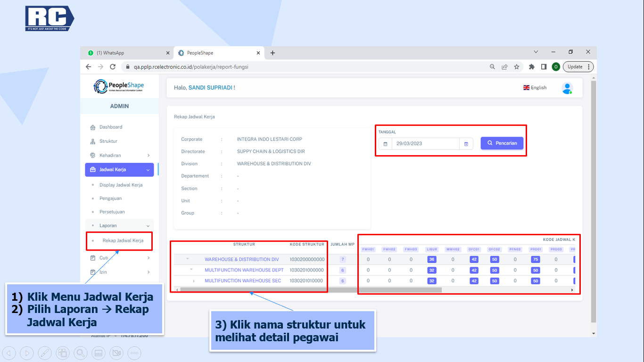Open the user profile avatar
This screenshot has height=362, width=644.
[567, 88]
